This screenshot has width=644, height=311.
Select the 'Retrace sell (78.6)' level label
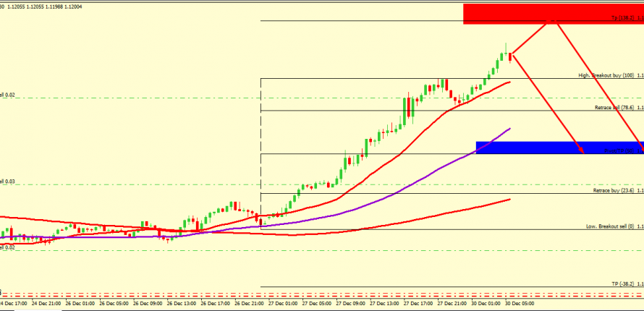point(614,107)
